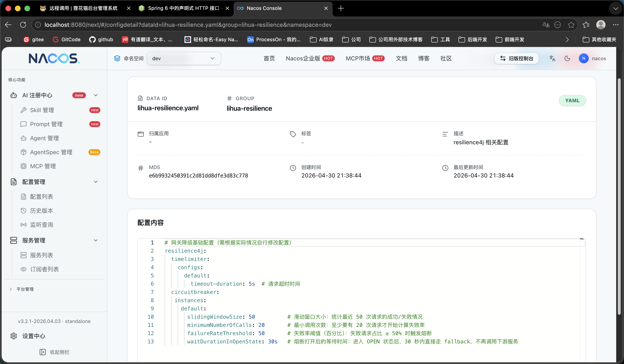Bookmark this page with star icon
Image resolution: width=624 pixels, height=364 pixels.
click(x=571, y=25)
